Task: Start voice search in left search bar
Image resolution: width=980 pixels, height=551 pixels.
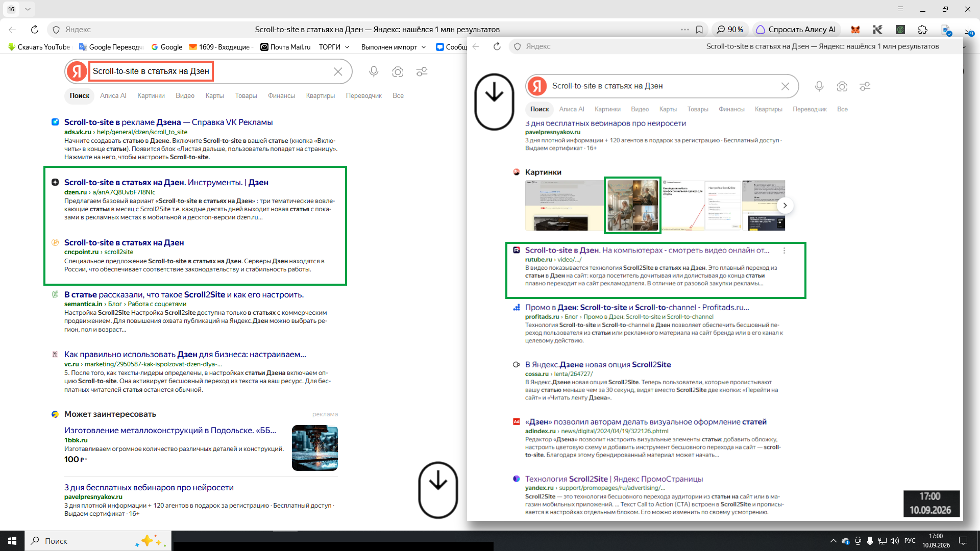Action: pyautogui.click(x=374, y=71)
